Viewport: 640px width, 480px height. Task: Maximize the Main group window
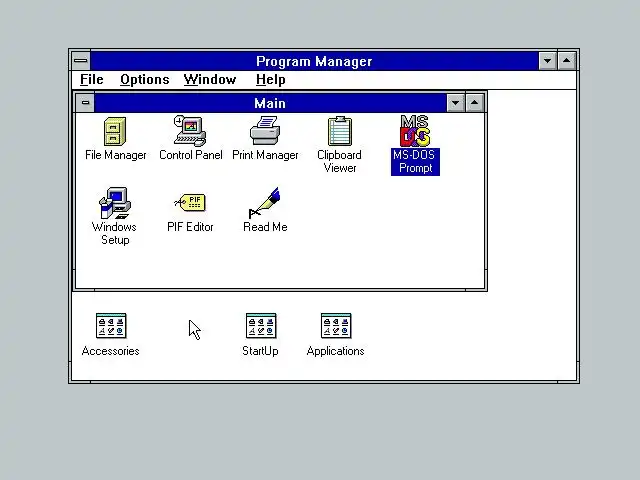tap(474, 103)
